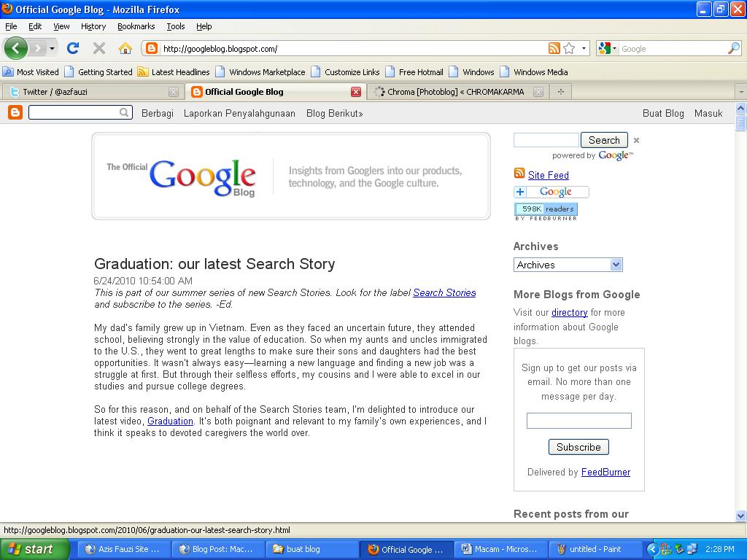Click the orange Site Feed RSS icon
The height and width of the screenshot is (560, 747).
point(519,174)
